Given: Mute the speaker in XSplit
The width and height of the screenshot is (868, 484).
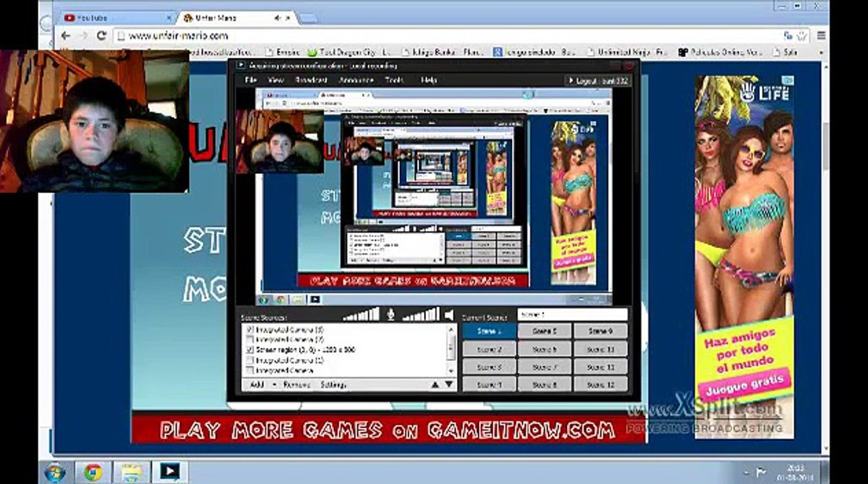Looking at the screenshot, I should point(449,314).
